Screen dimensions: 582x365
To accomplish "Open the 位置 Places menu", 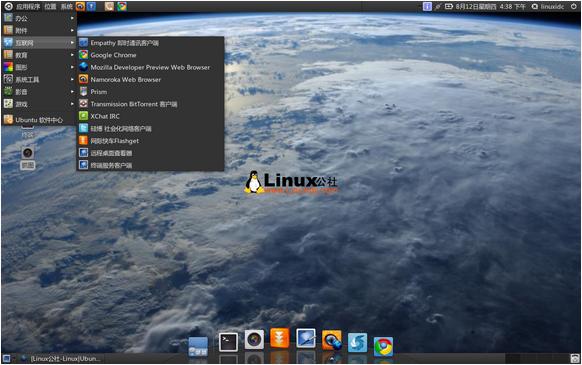I will (x=50, y=6).
